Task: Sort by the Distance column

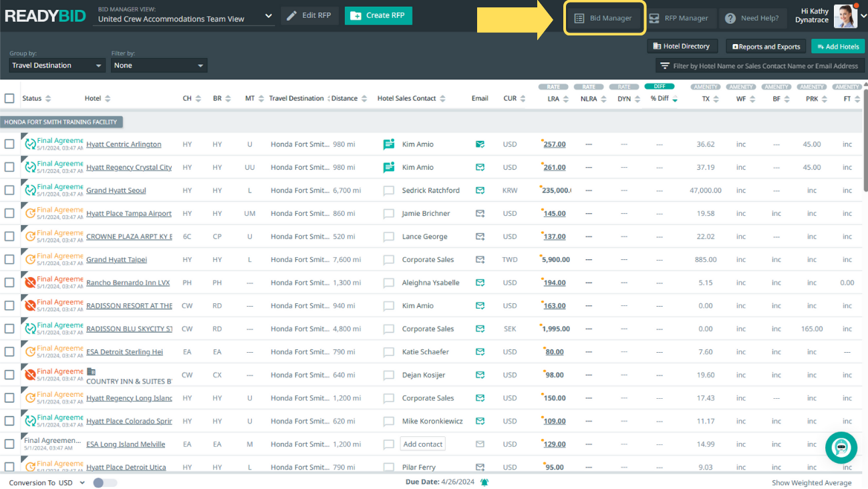Action: [364, 99]
